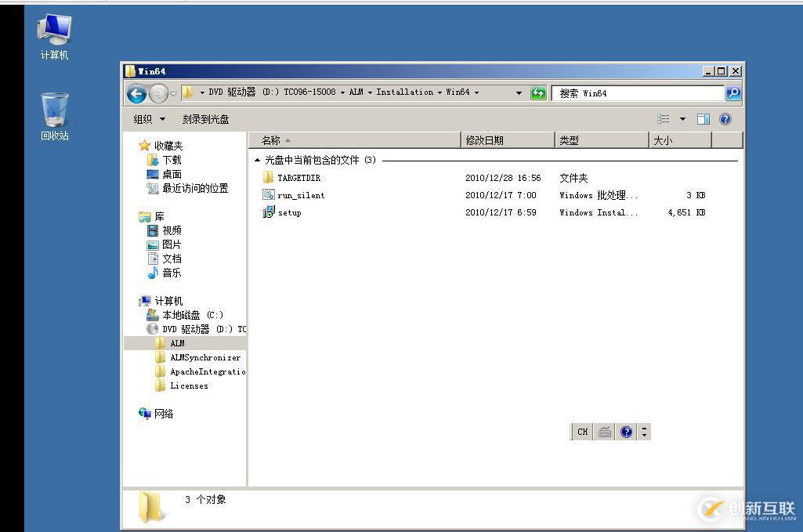Open the setup Windows Installer package
The height and width of the screenshot is (532, 803).
(289, 212)
